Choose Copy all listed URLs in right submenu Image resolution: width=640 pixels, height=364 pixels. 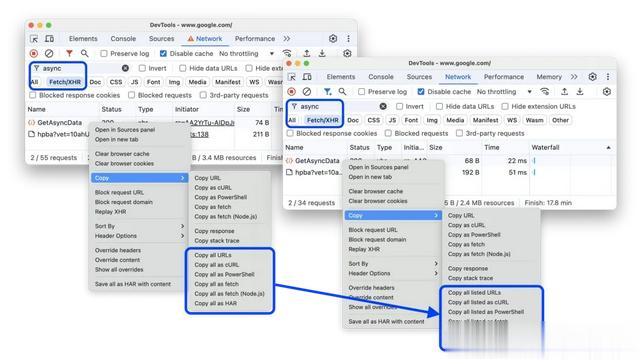474,293
